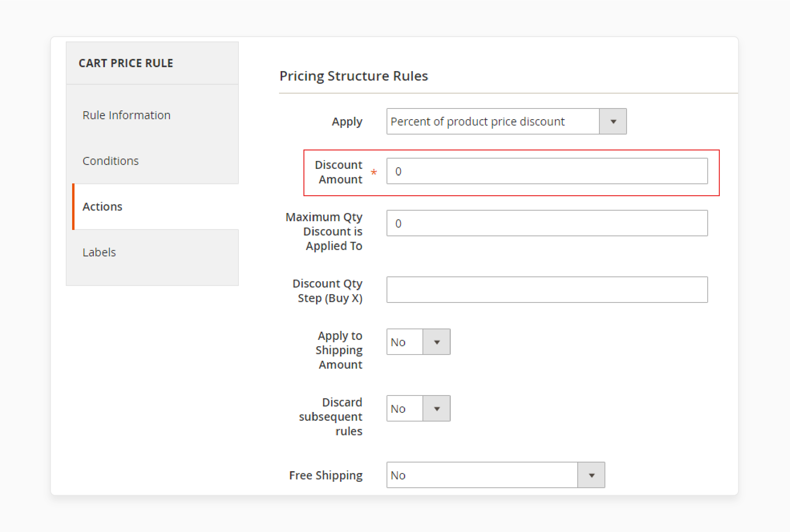Open the Free Shipping dropdown
This screenshot has height=532, width=790.
[x=496, y=475]
